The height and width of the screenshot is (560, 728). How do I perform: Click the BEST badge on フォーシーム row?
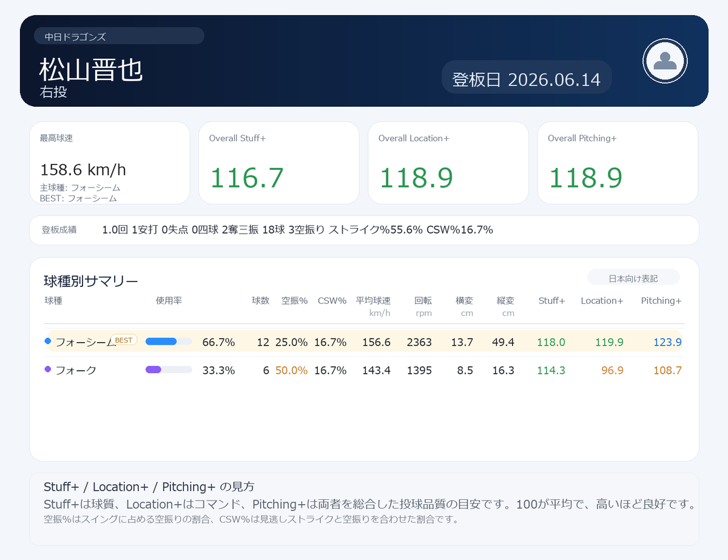pyautogui.click(x=124, y=340)
